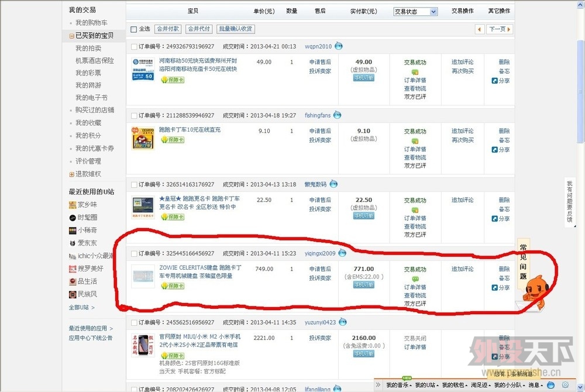Click 查看物流 in the 771.00 order
Viewport: 585px width, 392px height.
point(415,295)
